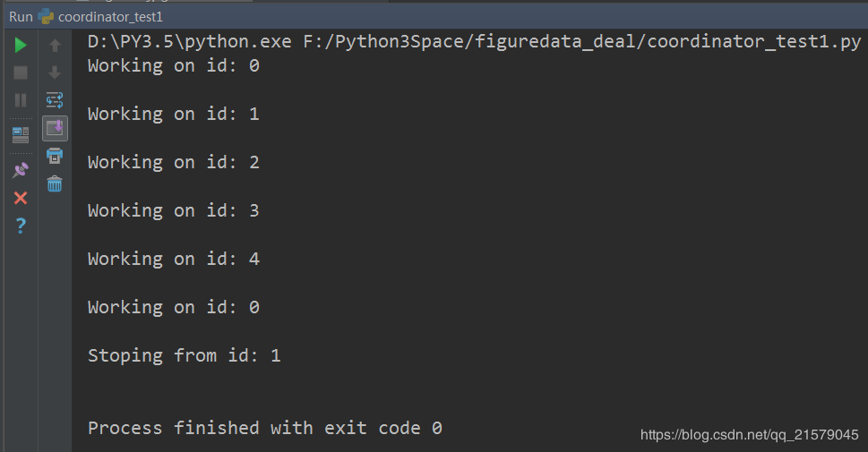Click the Pause output icon
The image size is (868, 452).
click(21, 100)
